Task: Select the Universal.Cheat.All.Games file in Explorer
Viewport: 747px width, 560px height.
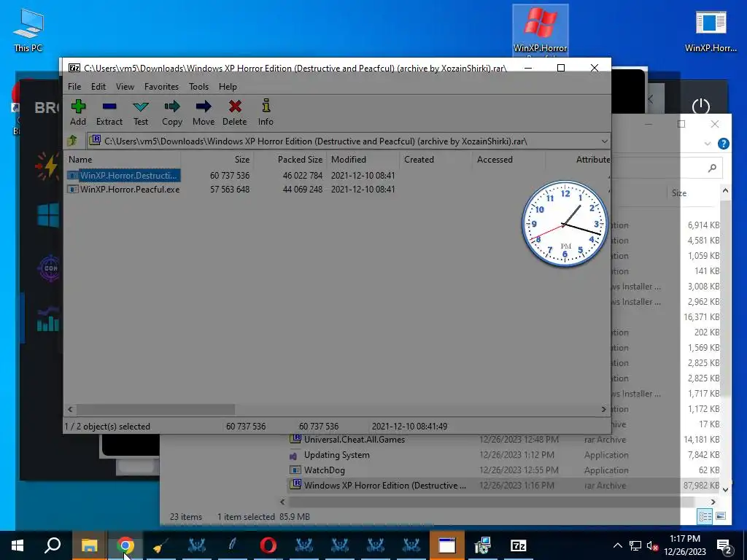Action: click(x=354, y=440)
